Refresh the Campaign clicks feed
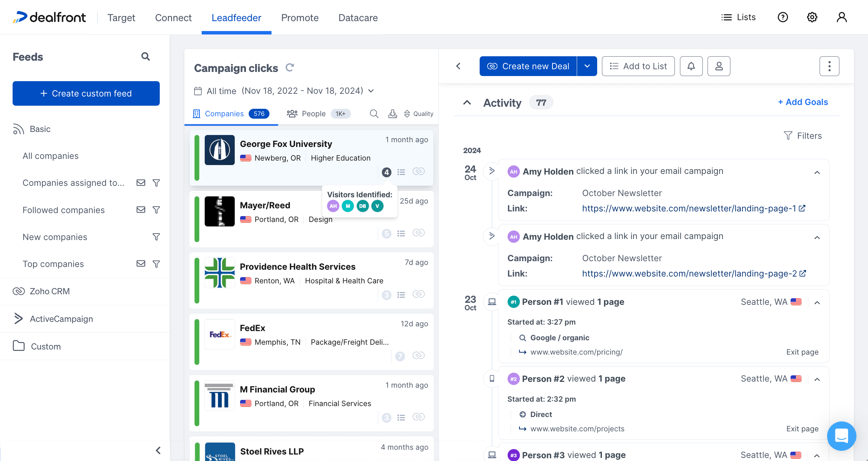 [290, 68]
